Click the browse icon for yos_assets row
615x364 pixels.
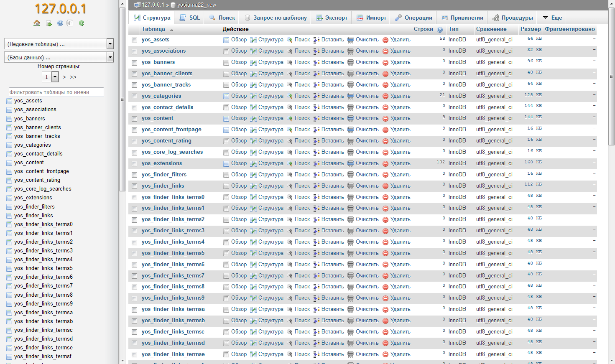pyautogui.click(x=226, y=40)
